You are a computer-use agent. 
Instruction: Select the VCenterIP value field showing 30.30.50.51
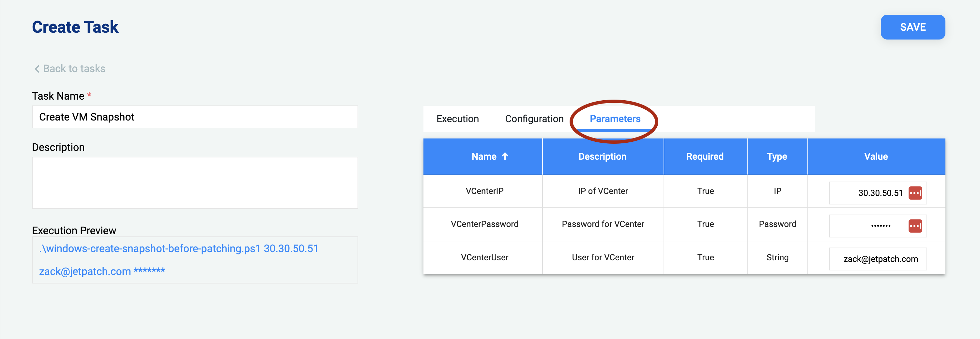875,193
